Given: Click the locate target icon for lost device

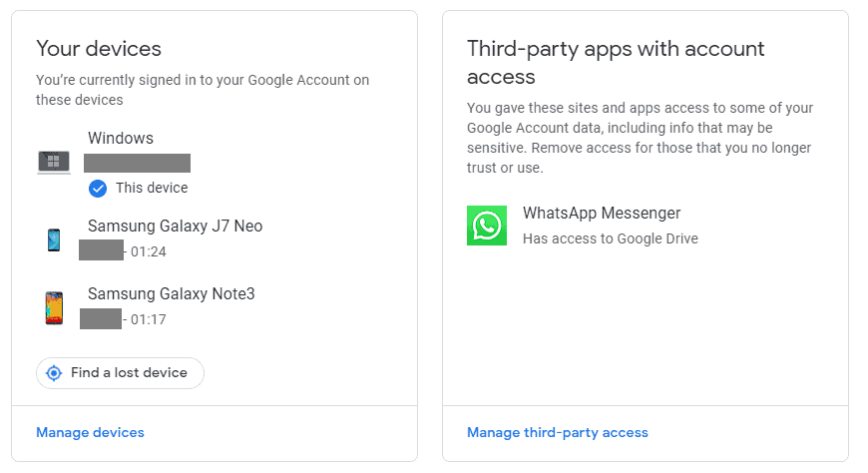Looking at the screenshot, I should pos(54,373).
